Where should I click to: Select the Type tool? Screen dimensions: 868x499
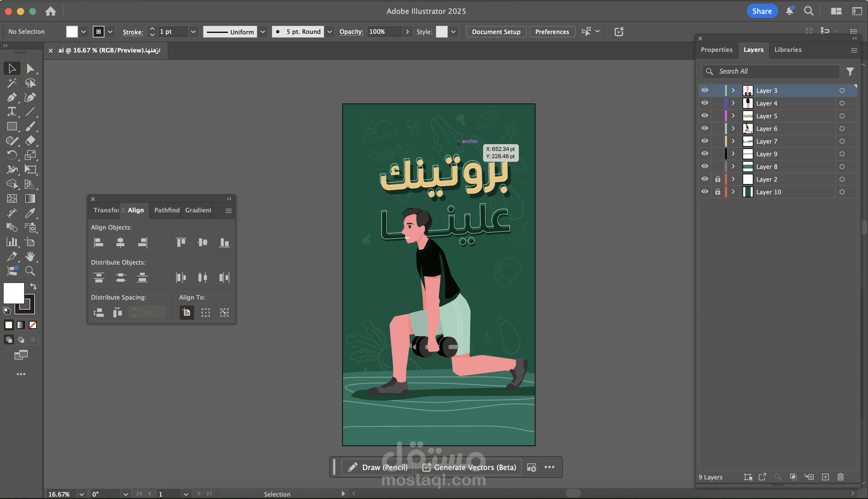(12, 111)
